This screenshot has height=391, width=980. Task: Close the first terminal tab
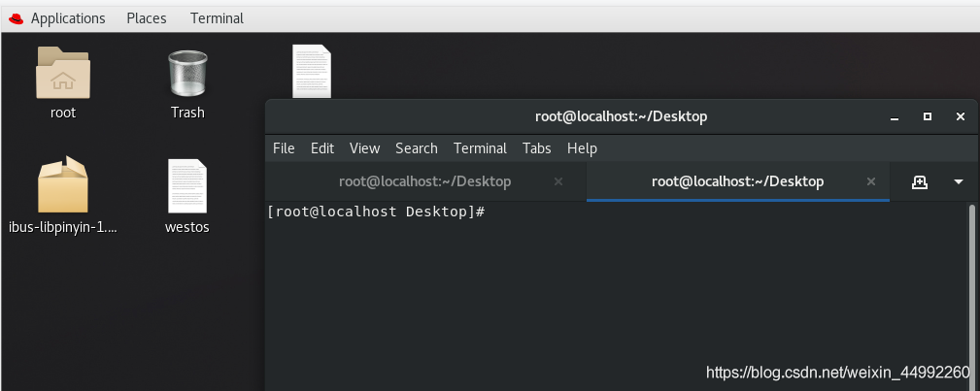pyautogui.click(x=558, y=181)
